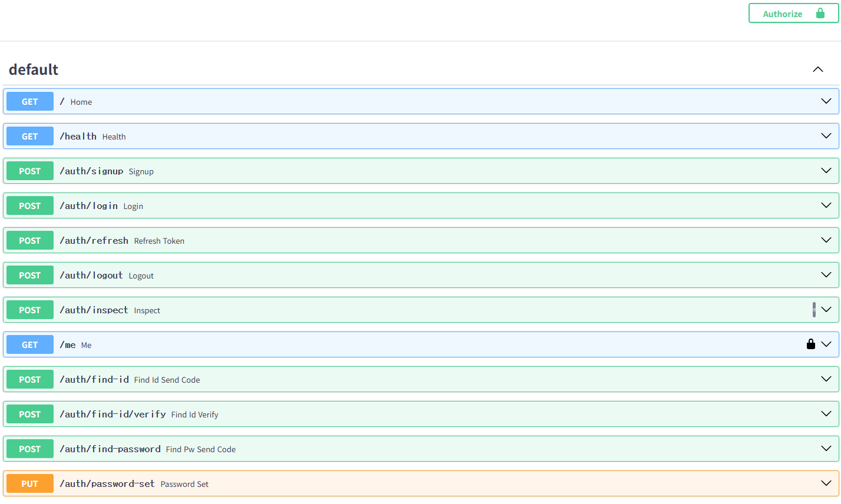Click the GET badge for /me
841x504 pixels.
[x=30, y=344]
